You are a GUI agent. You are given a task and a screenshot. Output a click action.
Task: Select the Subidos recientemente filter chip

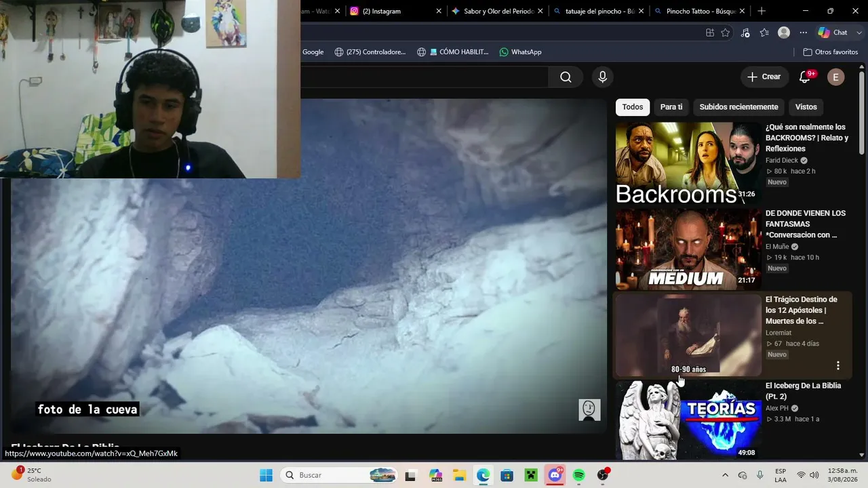pos(738,107)
